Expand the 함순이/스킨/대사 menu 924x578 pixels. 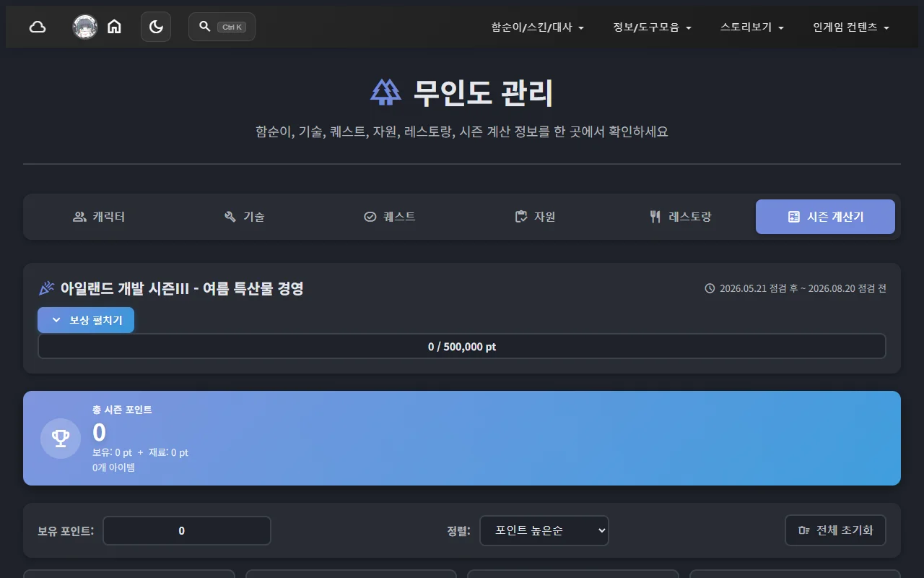tap(537, 27)
